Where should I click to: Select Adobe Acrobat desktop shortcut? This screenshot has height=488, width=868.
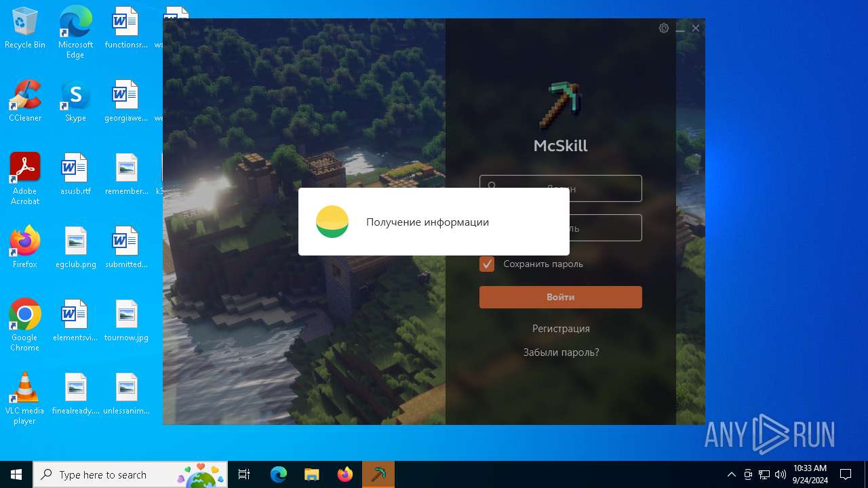pos(25,179)
